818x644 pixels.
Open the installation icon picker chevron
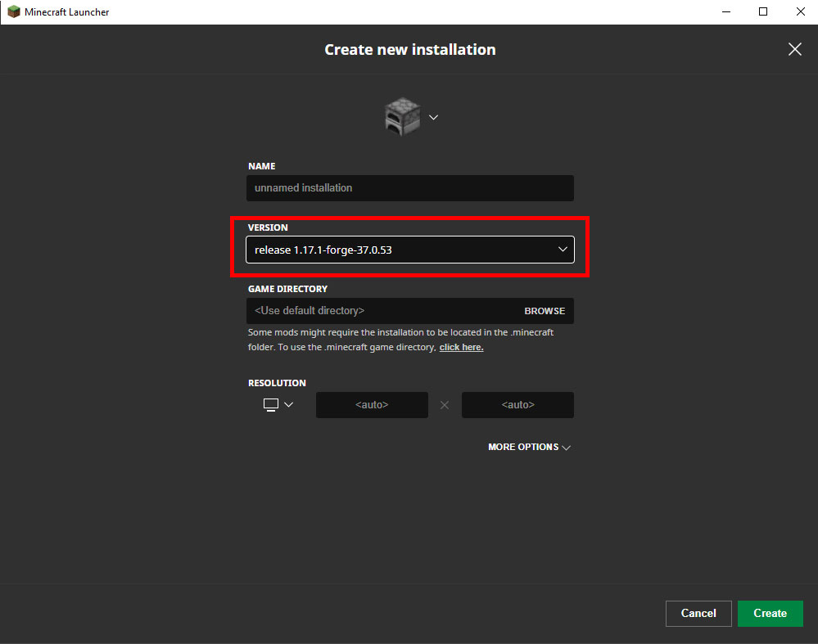[x=433, y=117]
